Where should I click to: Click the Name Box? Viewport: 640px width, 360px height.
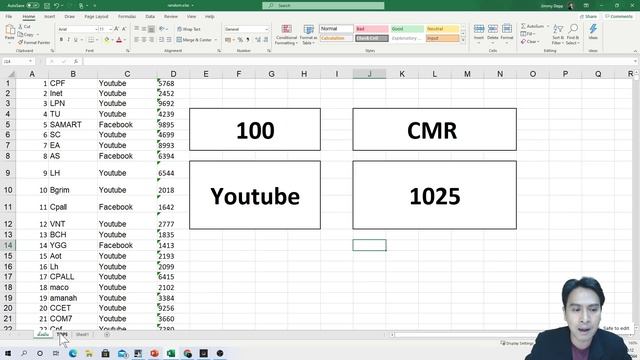coord(18,61)
